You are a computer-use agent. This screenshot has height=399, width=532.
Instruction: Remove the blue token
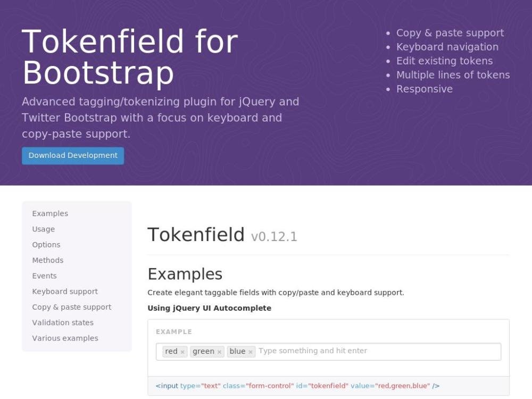(251, 352)
